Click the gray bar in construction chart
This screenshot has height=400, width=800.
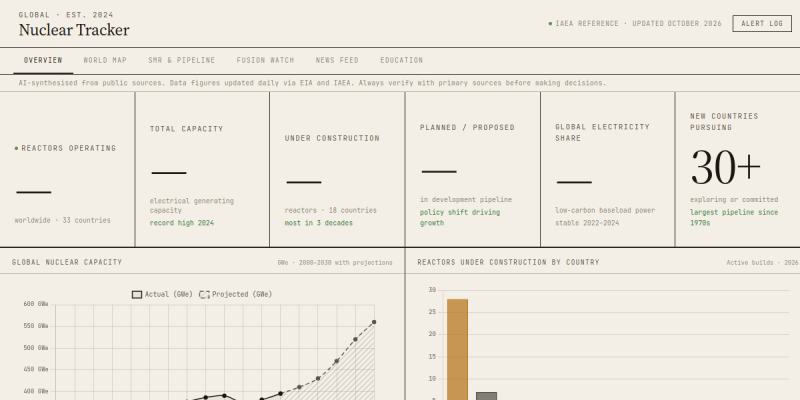pos(486,396)
